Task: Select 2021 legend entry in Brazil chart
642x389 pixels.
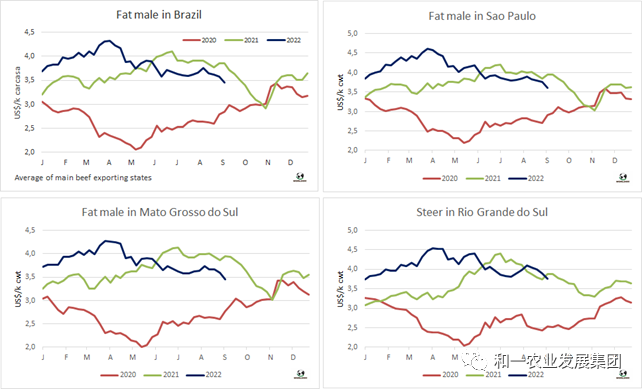Action: pyautogui.click(x=242, y=40)
